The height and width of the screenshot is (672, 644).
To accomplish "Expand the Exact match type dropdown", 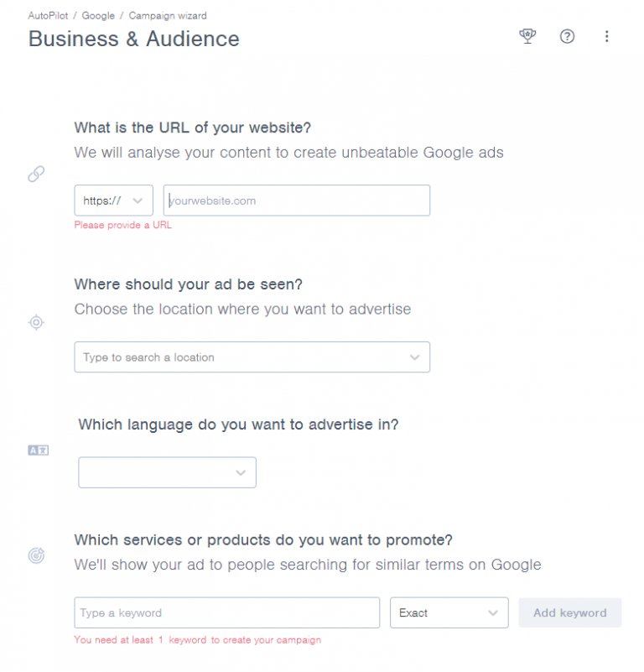I will 449,612.
